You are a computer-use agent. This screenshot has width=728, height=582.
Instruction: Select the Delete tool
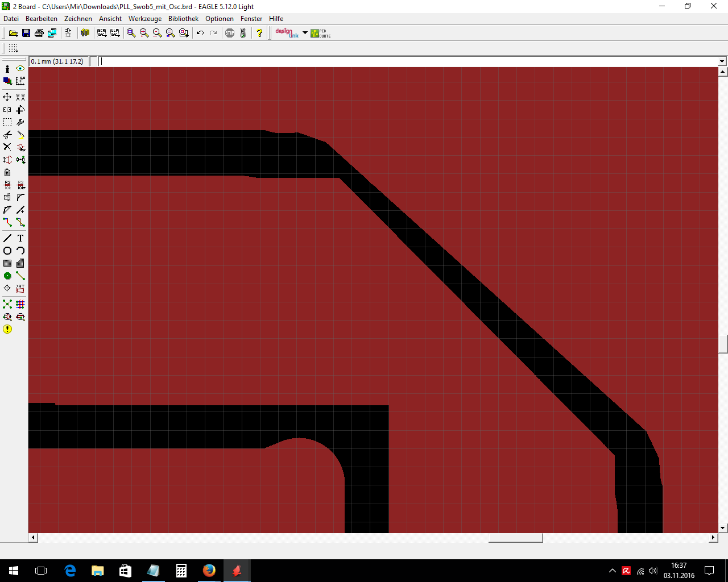[7, 147]
